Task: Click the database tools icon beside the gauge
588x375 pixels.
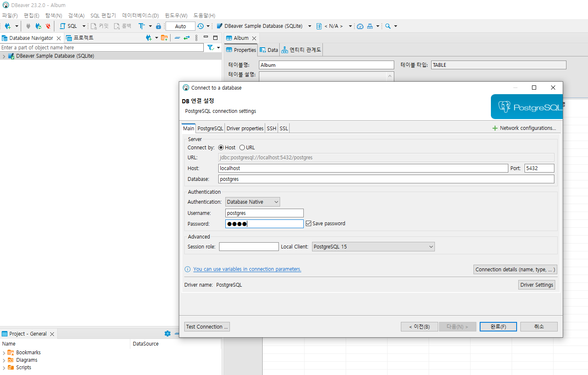Action: click(370, 26)
